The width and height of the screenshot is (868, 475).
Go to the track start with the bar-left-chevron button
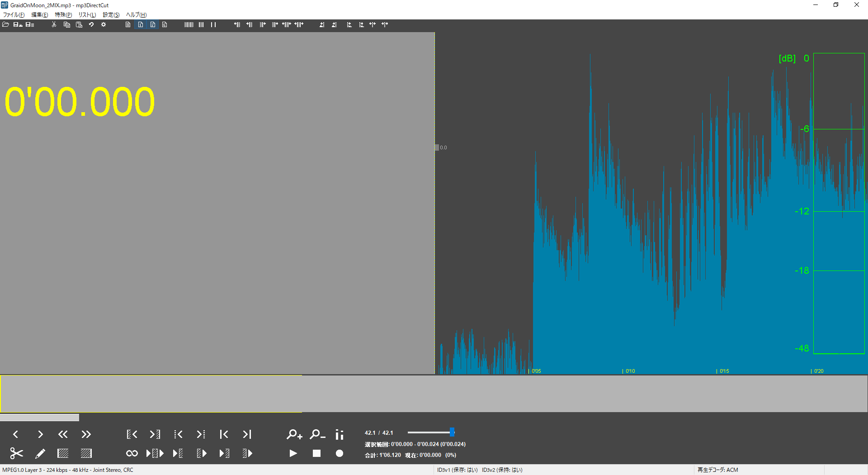[x=224, y=434]
